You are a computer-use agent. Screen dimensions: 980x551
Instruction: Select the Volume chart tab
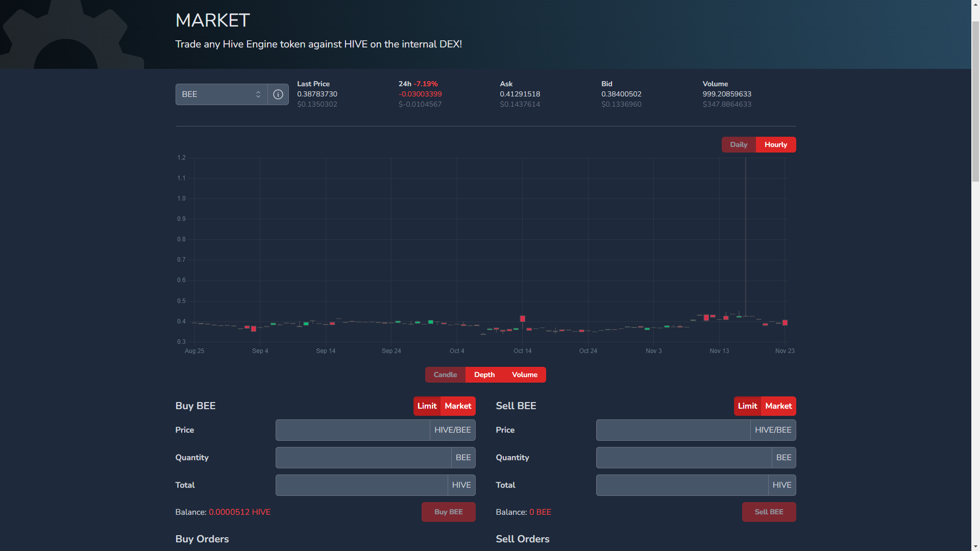524,375
